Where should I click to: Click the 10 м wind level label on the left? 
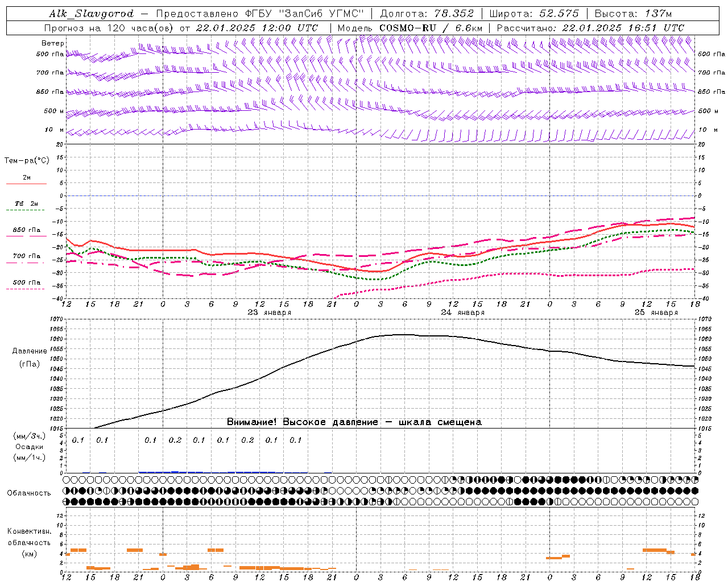pos(55,130)
